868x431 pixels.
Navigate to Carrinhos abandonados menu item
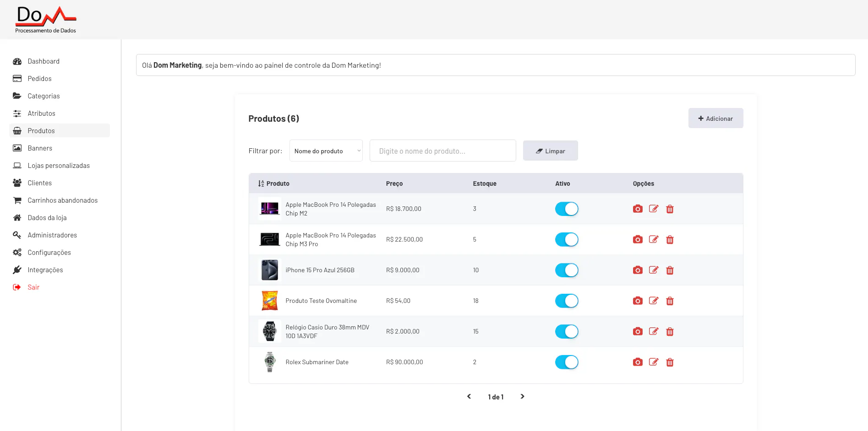tap(62, 200)
